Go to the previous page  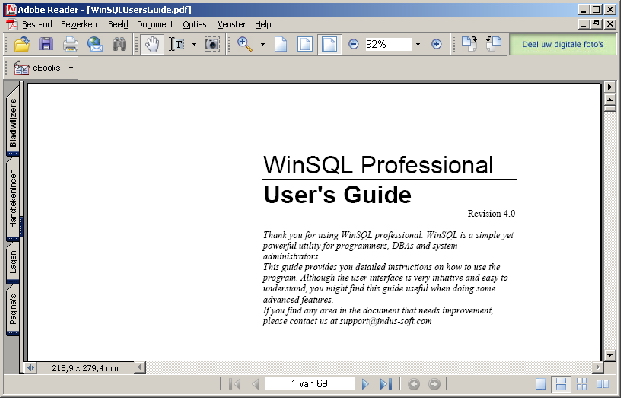(x=255, y=384)
